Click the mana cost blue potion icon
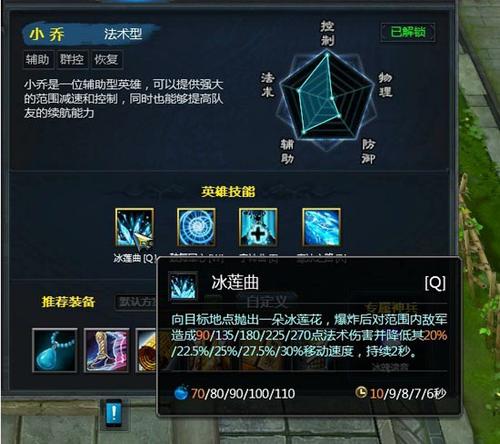 (181, 393)
